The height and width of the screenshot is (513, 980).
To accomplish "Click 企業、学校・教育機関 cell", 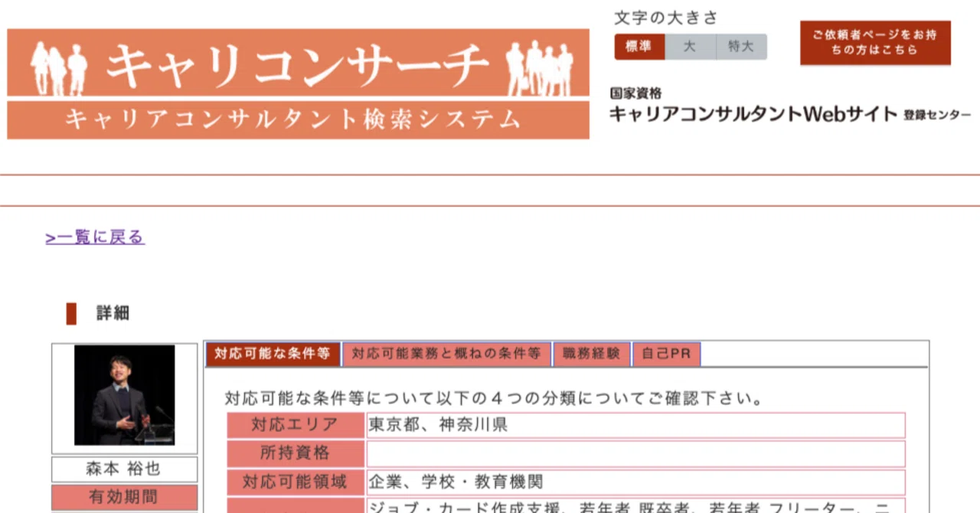I will (635, 482).
